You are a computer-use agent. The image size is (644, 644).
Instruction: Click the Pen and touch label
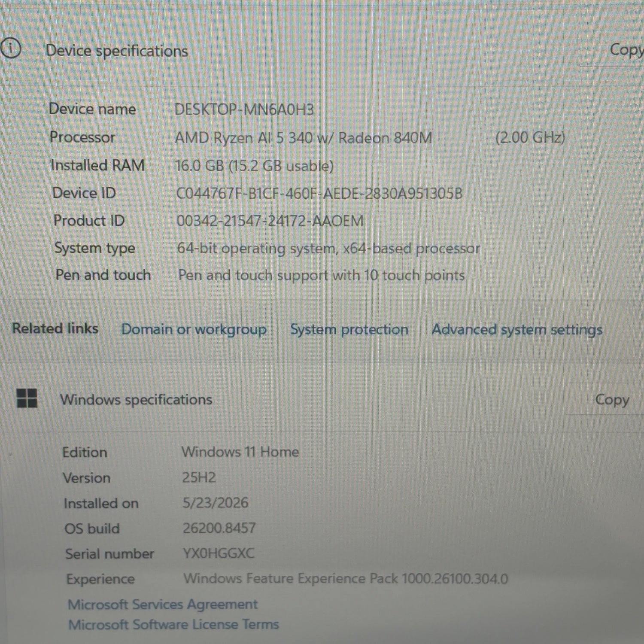pos(103,275)
